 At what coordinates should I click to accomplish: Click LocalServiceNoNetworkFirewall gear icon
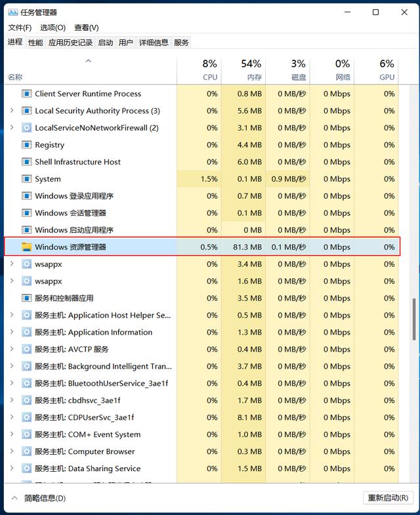26,128
